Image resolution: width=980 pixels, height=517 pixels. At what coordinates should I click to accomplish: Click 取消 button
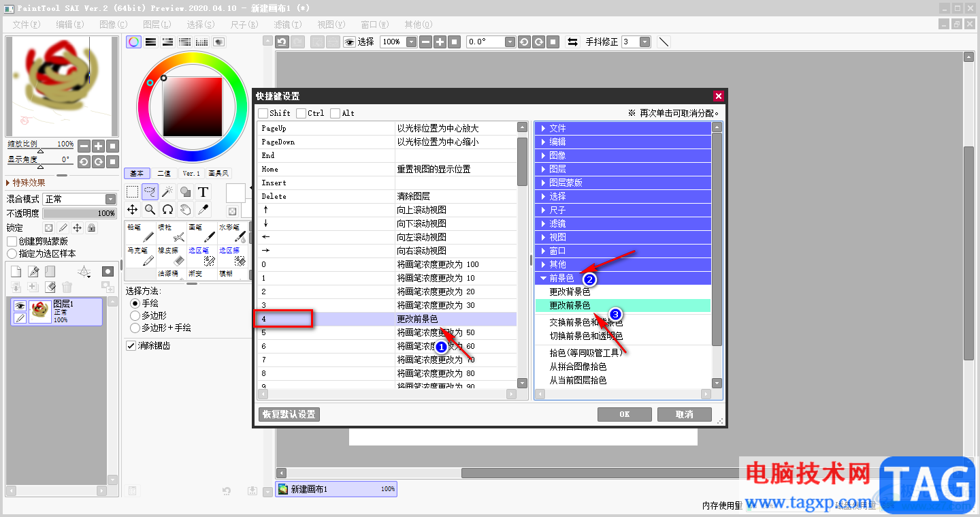coord(685,414)
